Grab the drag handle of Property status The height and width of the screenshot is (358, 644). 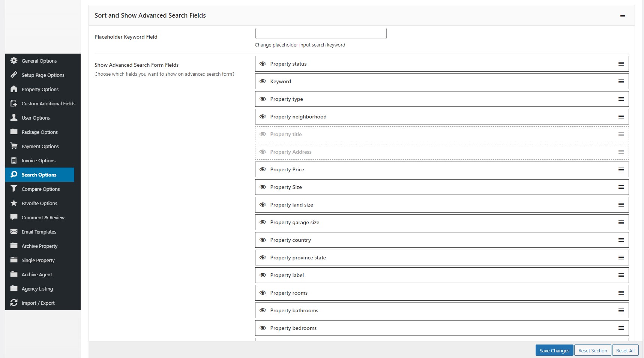(x=621, y=64)
